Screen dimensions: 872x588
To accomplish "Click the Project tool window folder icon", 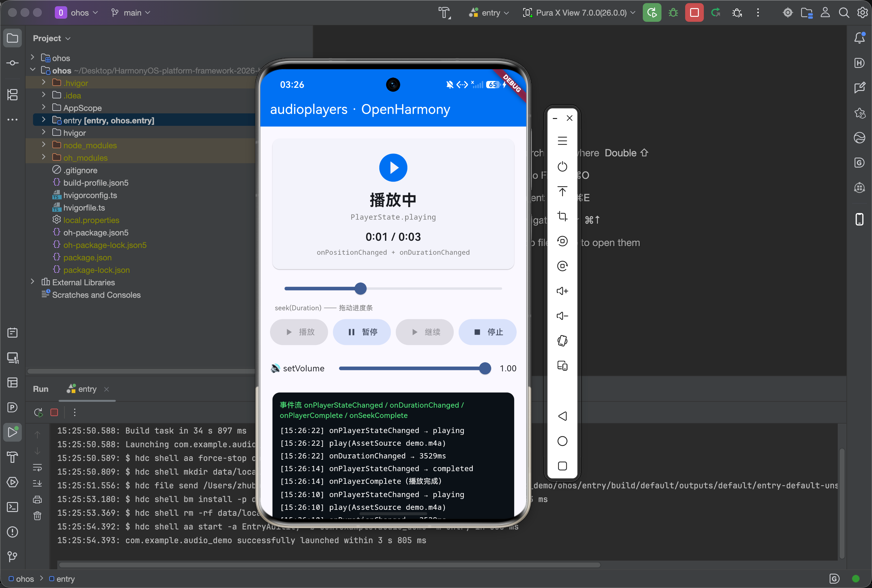I will [x=12, y=38].
